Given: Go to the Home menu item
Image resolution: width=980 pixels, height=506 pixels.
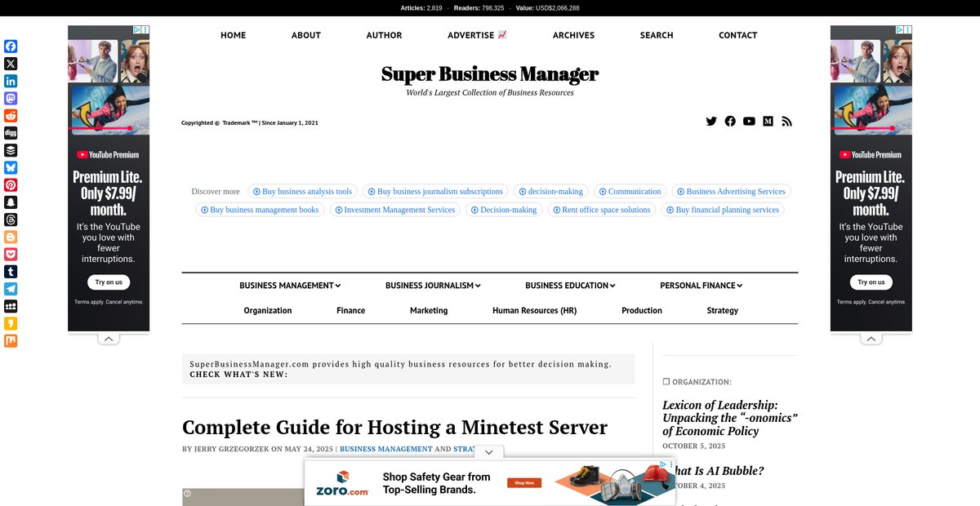Looking at the screenshot, I should coord(233,35).
